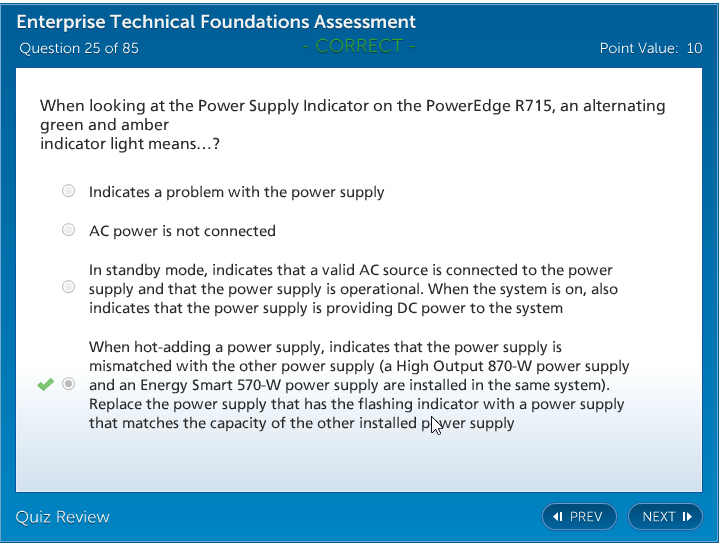
Task: Advance to the next question with NEXT
Action: point(665,517)
